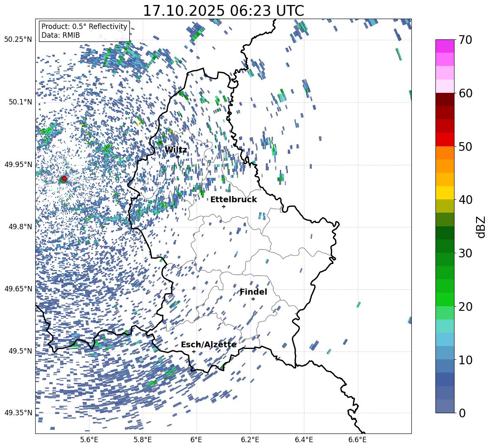Click the 49.8°N latitude label
491x448 pixels.
pos(20,227)
